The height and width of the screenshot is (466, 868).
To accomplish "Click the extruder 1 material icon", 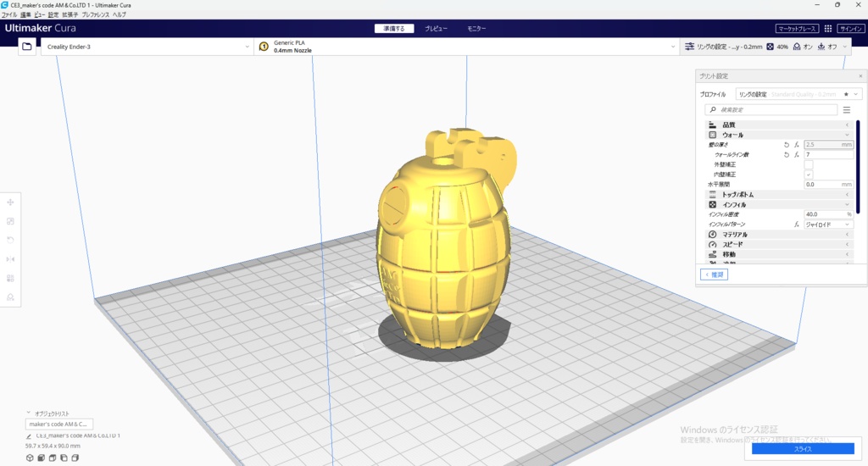I will [264, 47].
